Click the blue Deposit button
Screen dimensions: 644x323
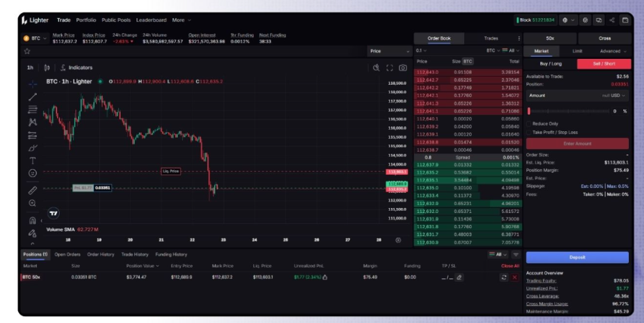(x=577, y=257)
